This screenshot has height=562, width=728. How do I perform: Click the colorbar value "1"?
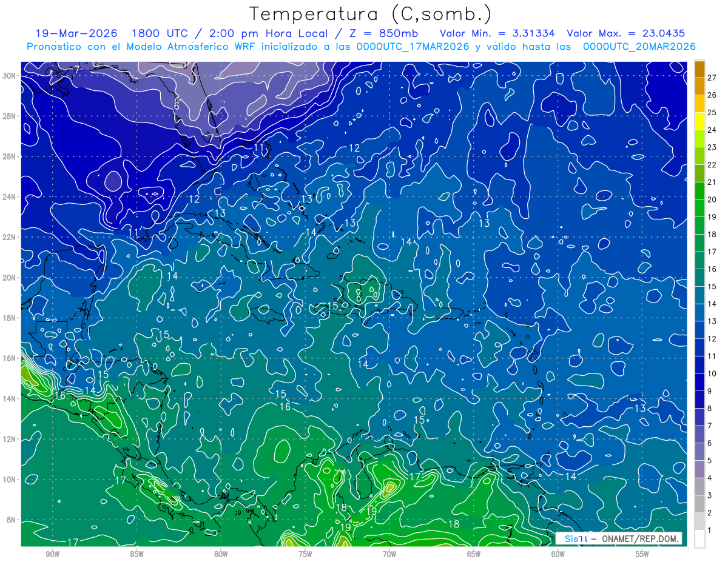(710, 530)
